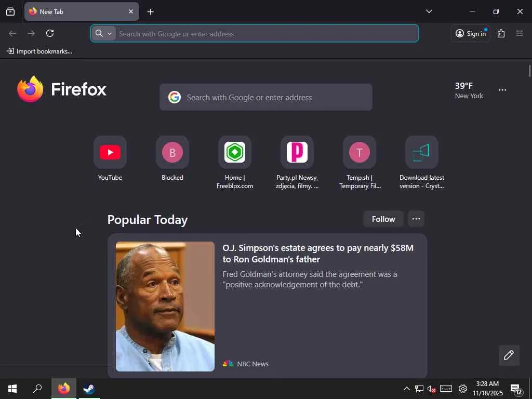Viewport: 532px width, 399px height.
Task: Expand the list all tabs chevron
Action: coord(429,11)
